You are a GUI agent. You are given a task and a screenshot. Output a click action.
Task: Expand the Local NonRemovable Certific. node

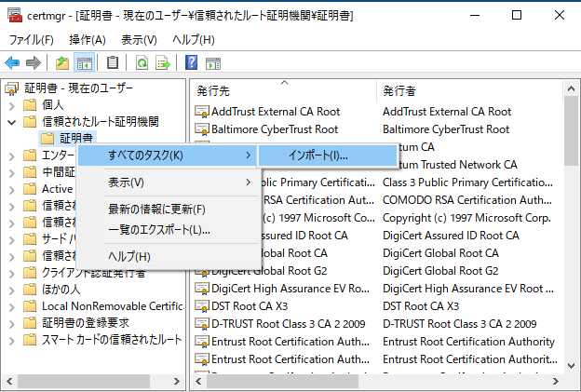[x=12, y=306]
